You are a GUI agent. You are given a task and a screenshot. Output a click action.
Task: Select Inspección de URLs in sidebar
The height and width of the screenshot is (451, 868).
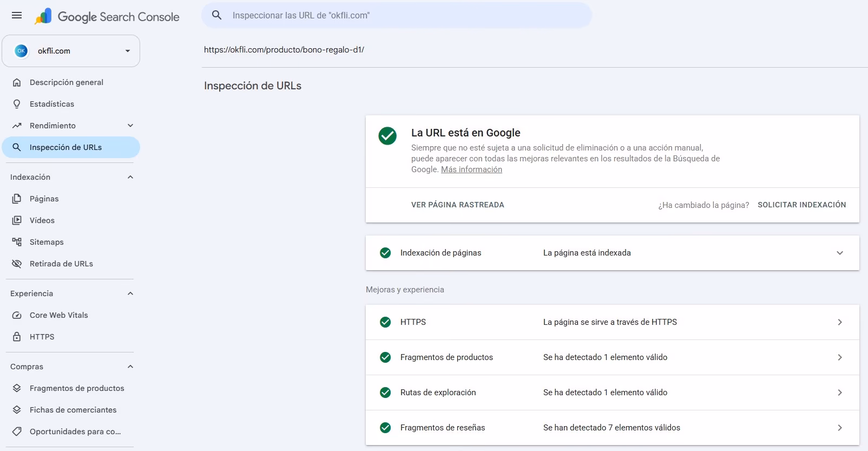[x=71, y=147]
